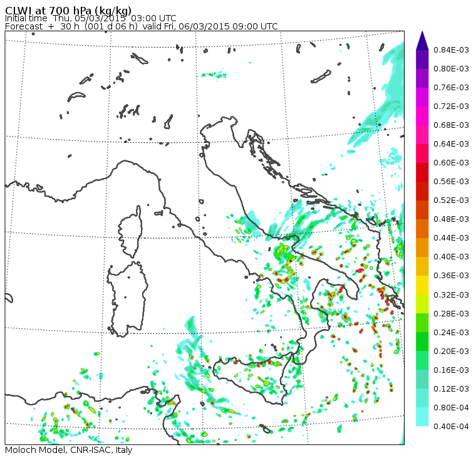
Task: Click the 0.16E-03 legend label
Action: point(451,370)
